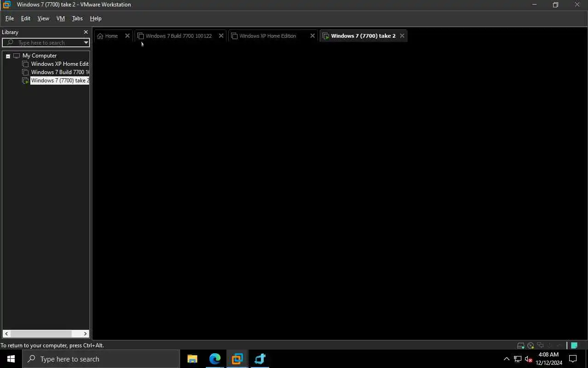Open the Windows Start menu
588x368 pixels.
(11, 359)
